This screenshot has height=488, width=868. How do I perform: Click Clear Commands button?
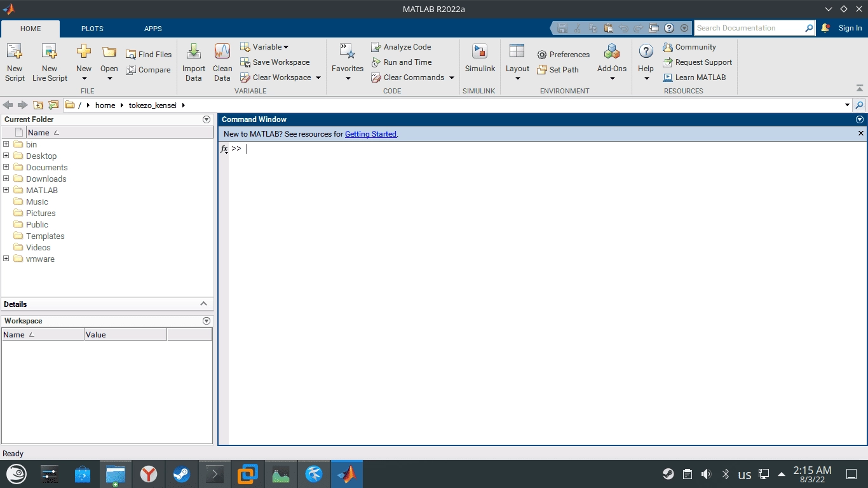[408, 78]
